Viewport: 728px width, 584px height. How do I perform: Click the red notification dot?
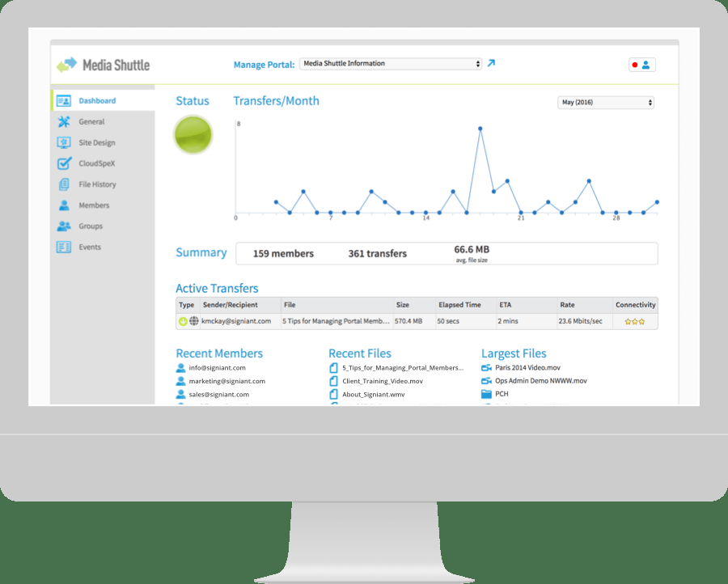[635, 65]
